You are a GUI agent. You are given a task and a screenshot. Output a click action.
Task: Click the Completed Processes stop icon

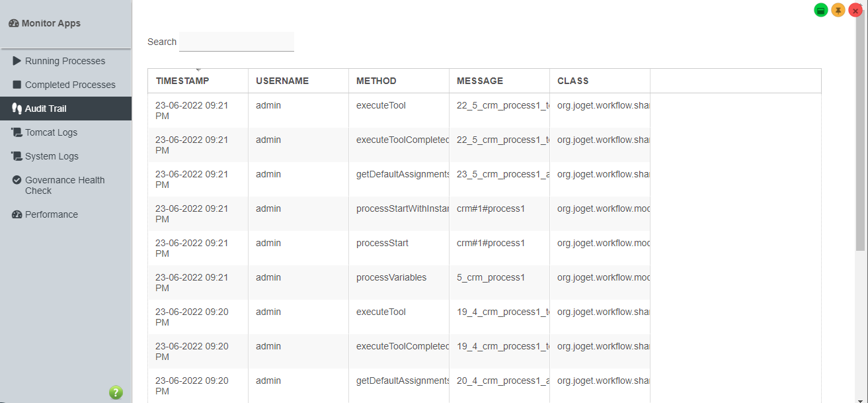17,85
